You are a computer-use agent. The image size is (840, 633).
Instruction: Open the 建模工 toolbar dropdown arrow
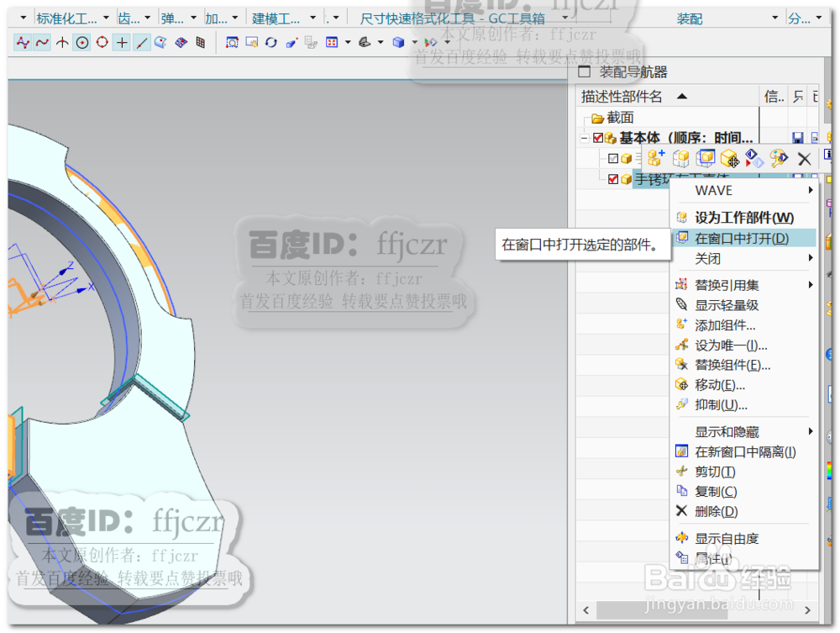point(314,17)
